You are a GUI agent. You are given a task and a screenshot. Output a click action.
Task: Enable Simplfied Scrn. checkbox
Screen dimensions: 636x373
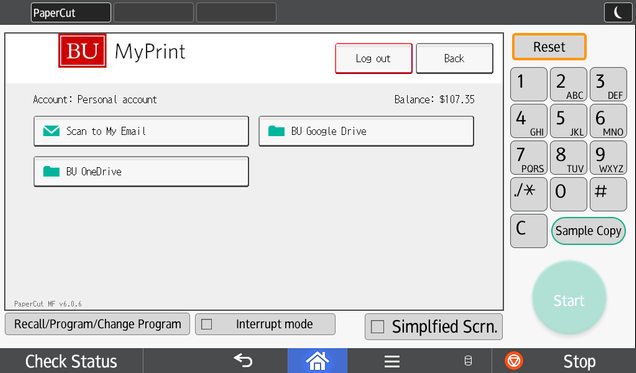coord(377,326)
